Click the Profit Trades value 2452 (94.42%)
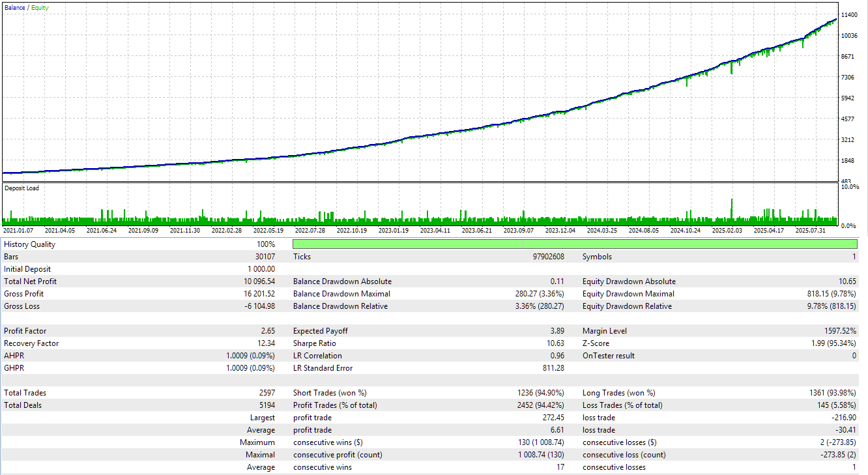This screenshot has width=868, height=475. [x=541, y=405]
